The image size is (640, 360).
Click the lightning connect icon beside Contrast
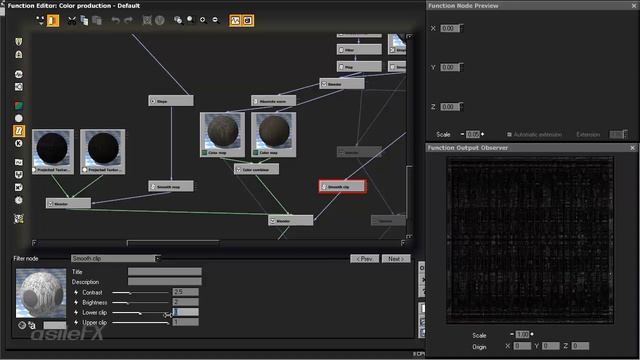pyautogui.click(x=76, y=292)
